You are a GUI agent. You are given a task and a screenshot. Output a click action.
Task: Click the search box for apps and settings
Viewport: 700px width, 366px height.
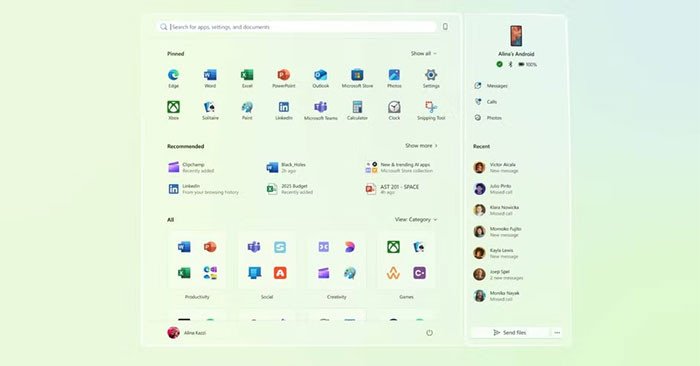coord(296,27)
